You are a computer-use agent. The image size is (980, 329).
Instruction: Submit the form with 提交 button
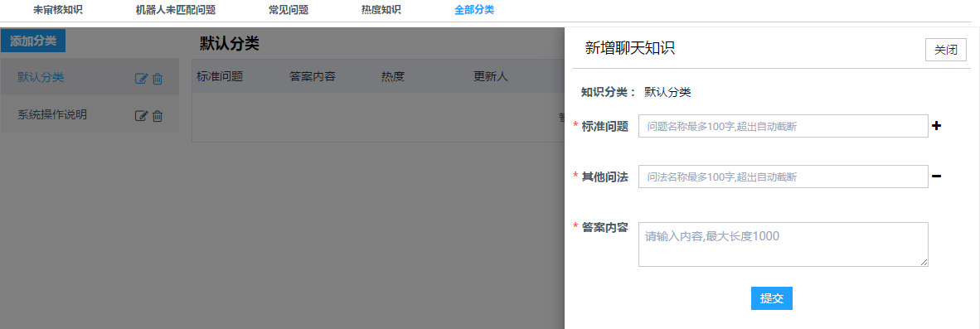[x=772, y=298]
